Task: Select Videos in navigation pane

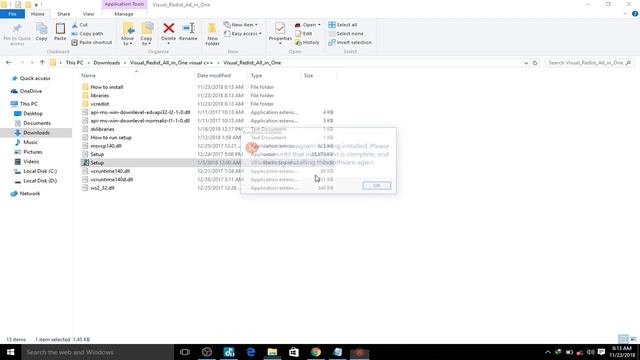Action: coord(31,162)
